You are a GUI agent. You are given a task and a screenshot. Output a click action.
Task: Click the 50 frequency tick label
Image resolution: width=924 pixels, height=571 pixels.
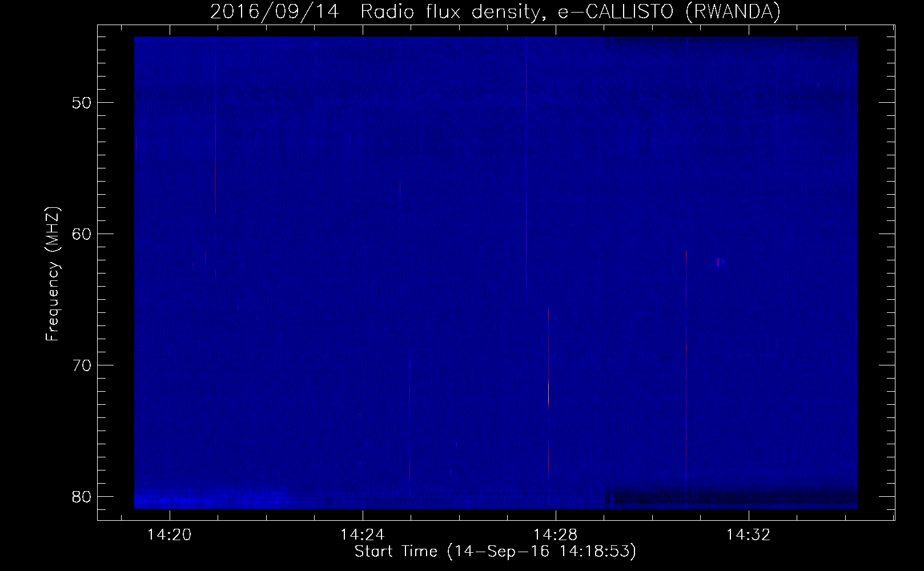pos(82,103)
